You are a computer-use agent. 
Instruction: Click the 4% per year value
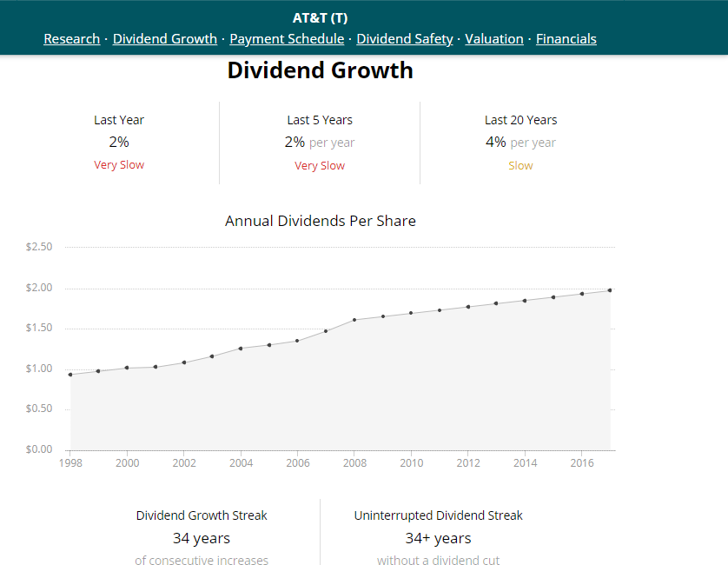coord(520,143)
